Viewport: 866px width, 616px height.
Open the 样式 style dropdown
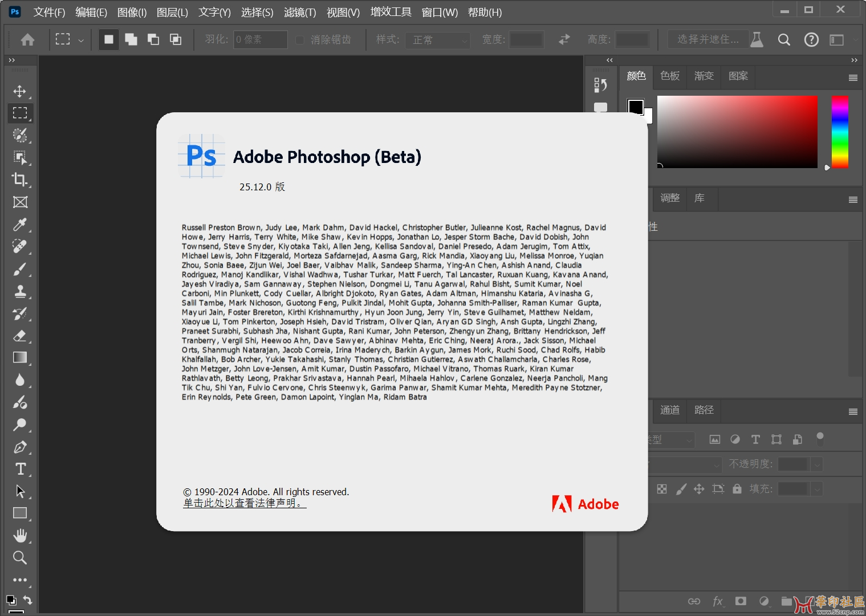pos(437,40)
